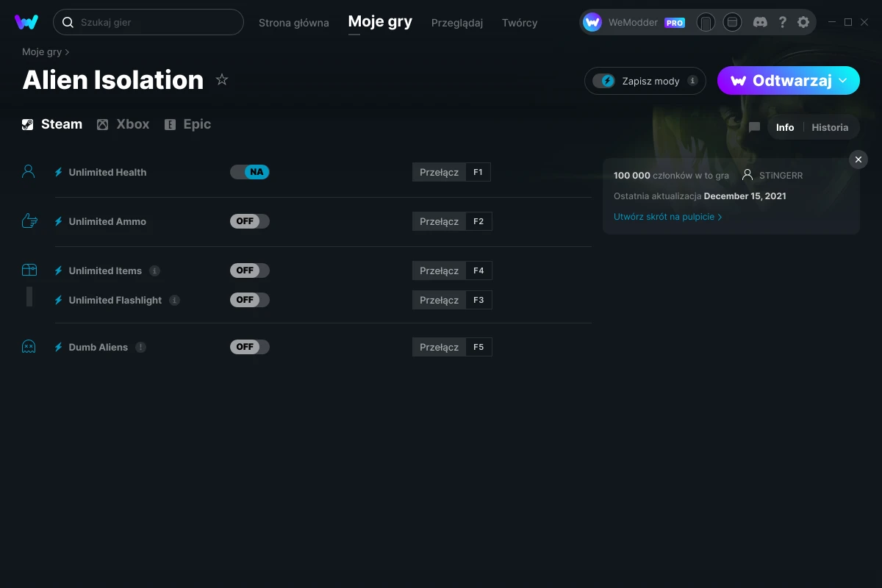The height and width of the screenshot is (588, 882).
Task: Click the ghost enemies category icon
Action: [29, 347]
